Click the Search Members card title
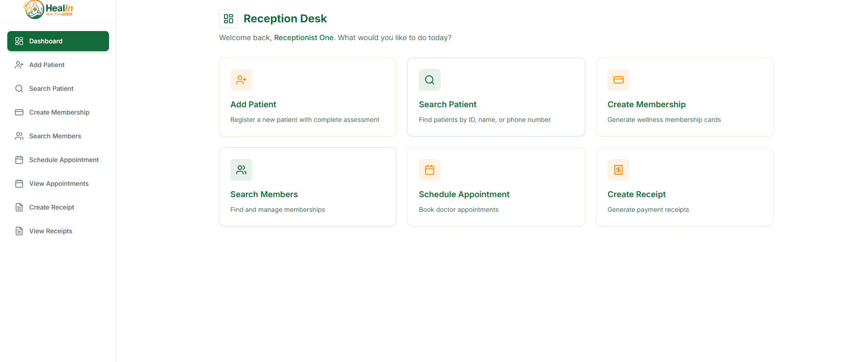Image resolution: width=868 pixels, height=362 pixels. point(264,194)
